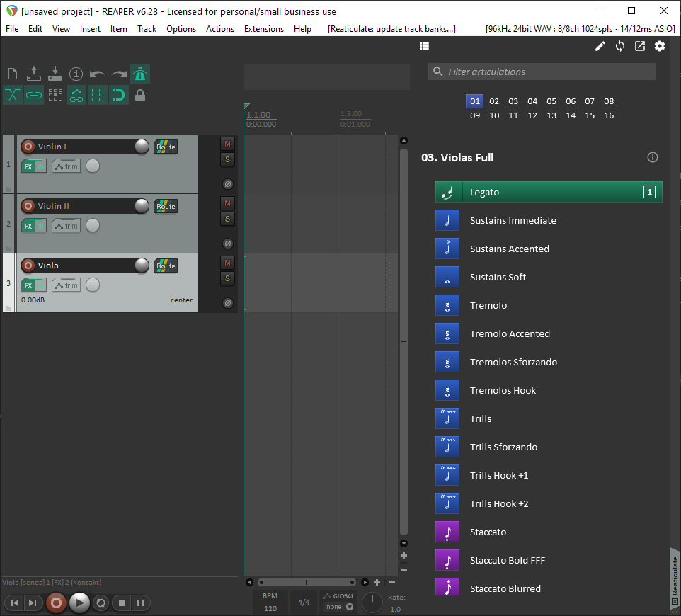Select bank 05 in the Reaticulate bank grid
681x616 pixels.
click(x=551, y=101)
